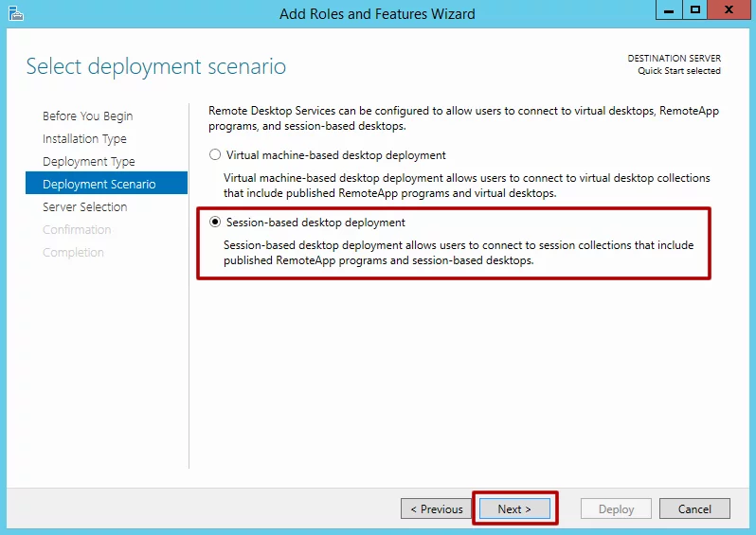Image resolution: width=756 pixels, height=535 pixels.
Task: Click the Session-based deployment description text
Action: [459, 253]
